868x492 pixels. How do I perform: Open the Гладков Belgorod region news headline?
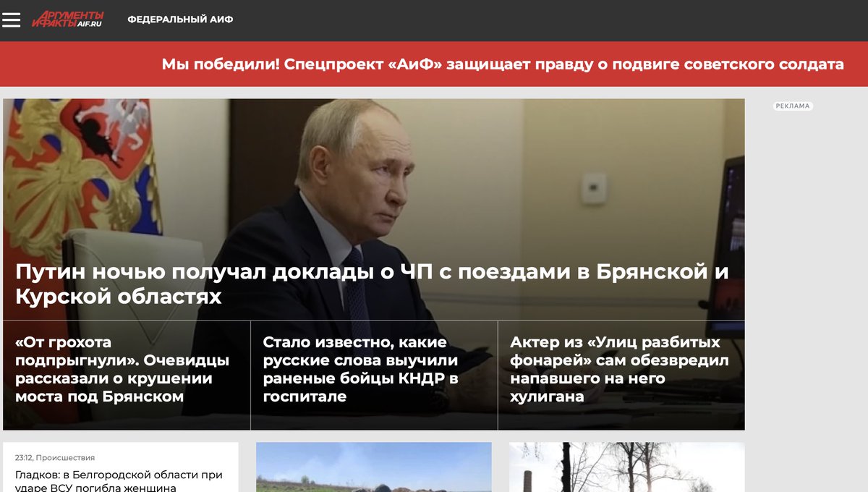click(x=119, y=481)
